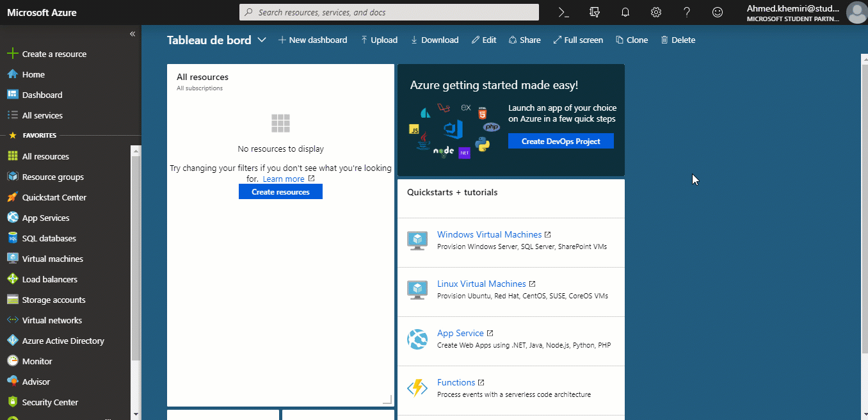
Task: Click the App Service tile icon in quickstarts
Action: (x=417, y=339)
